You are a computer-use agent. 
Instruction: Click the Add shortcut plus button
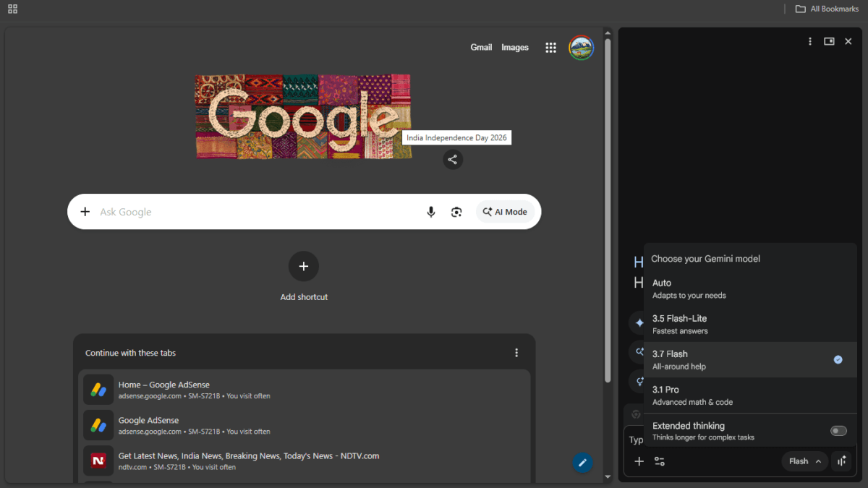coord(304,266)
